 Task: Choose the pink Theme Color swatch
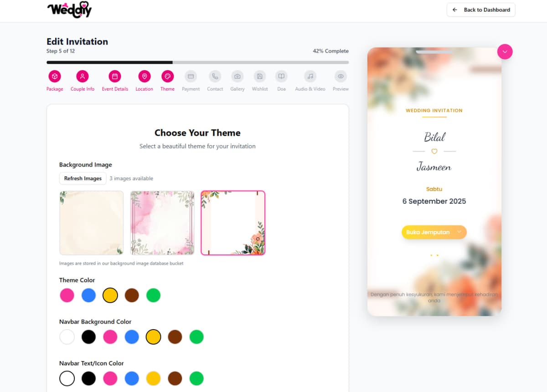pos(67,295)
